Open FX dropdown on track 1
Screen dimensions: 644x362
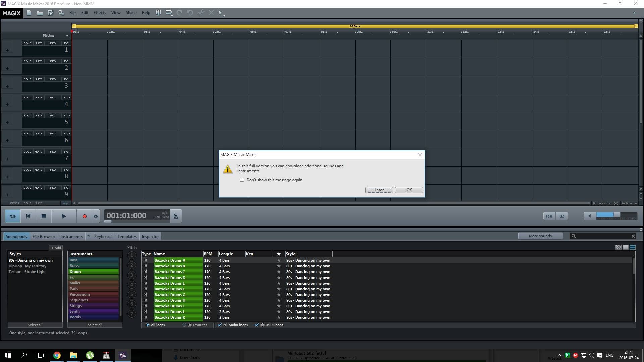point(67,43)
